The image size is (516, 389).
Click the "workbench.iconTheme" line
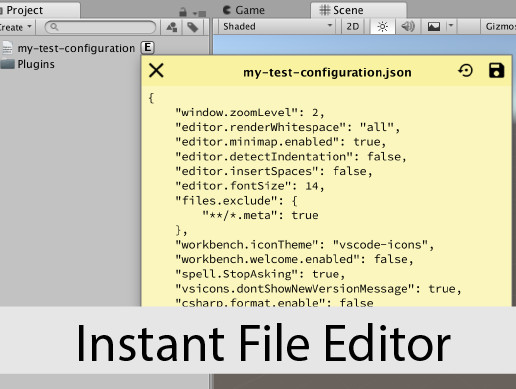point(305,244)
